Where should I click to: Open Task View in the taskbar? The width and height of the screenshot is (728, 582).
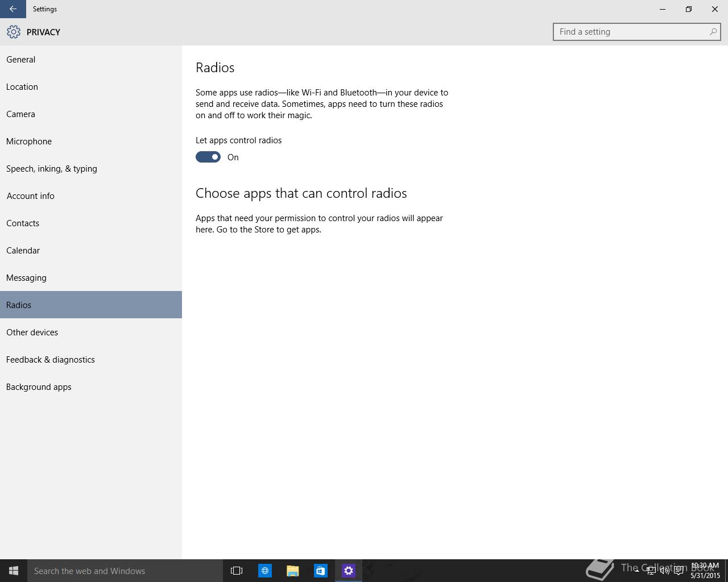click(237, 571)
